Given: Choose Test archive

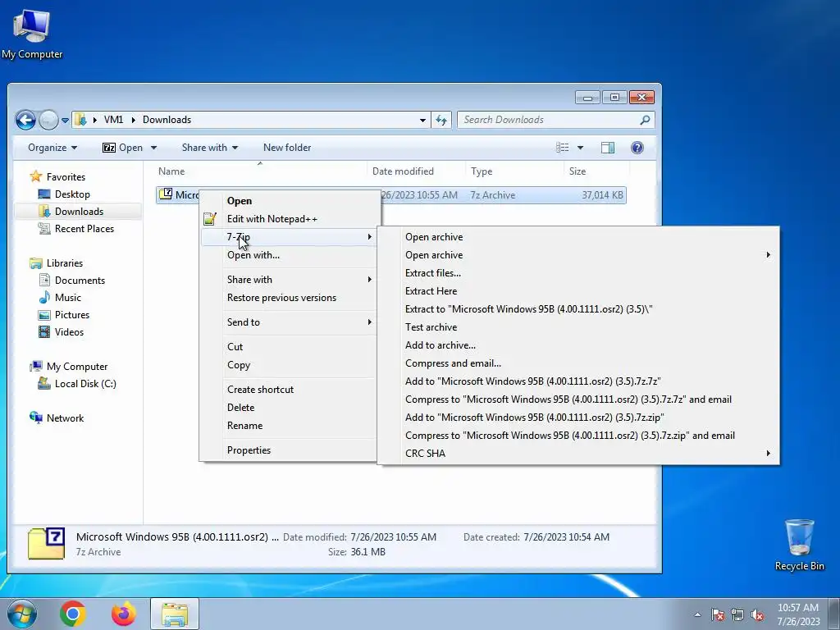Looking at the screenshot, I should [578, 327].
